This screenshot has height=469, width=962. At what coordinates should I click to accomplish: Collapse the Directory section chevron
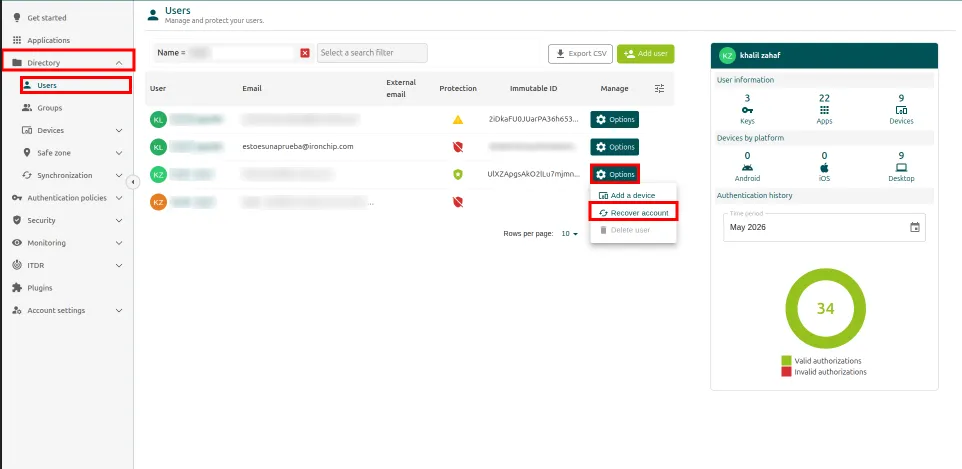click(x=119, y=63)
